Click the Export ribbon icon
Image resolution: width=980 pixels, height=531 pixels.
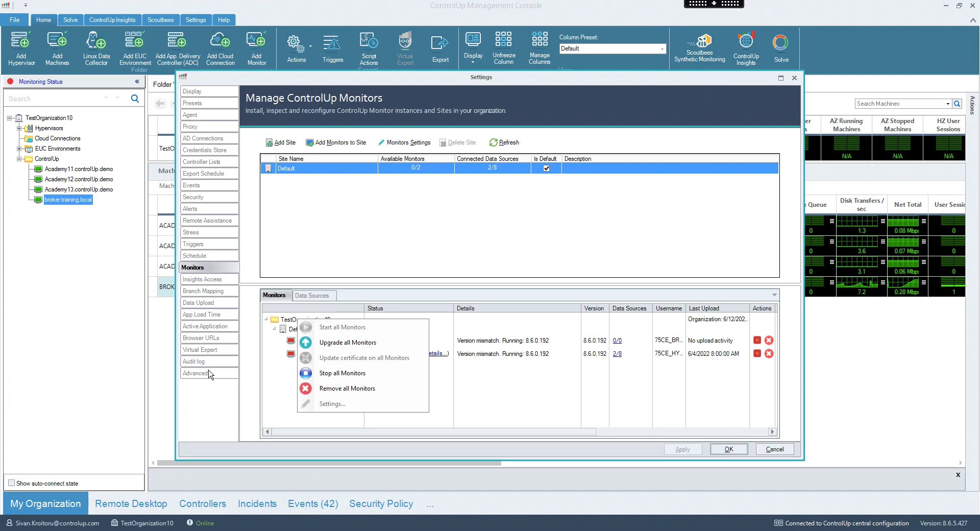click(440, 49)
